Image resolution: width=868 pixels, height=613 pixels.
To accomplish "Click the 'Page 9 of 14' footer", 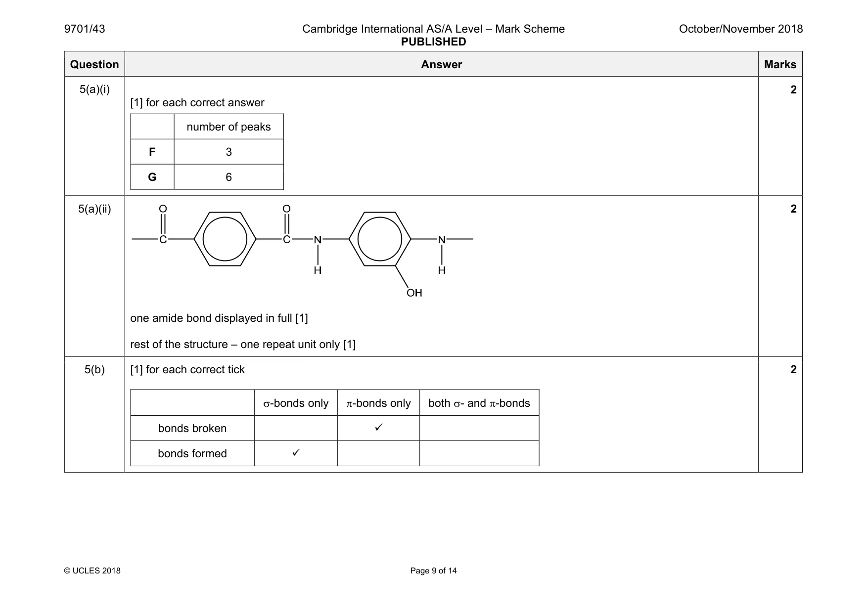I will tap(433, 570).
